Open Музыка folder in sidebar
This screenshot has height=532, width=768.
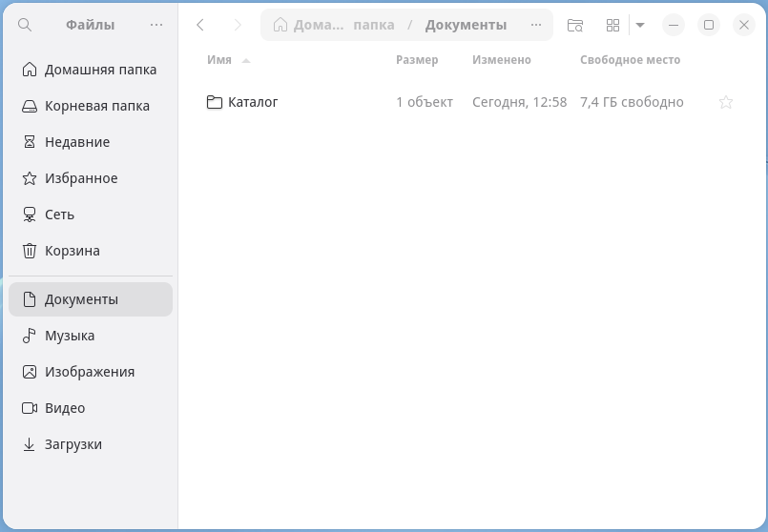[91, 336]
